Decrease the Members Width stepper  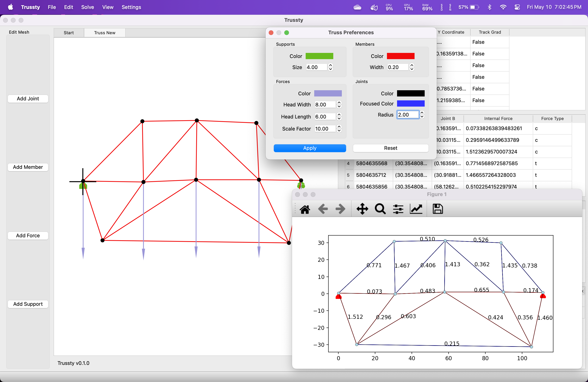coord(412,69)
